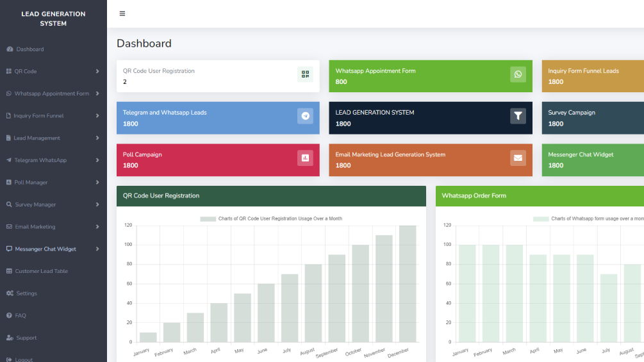Viewport: 644px width, 362px height.
Task: Toggle the Whatsapp form usage legend swatch
Action: (x=540, y=218)
